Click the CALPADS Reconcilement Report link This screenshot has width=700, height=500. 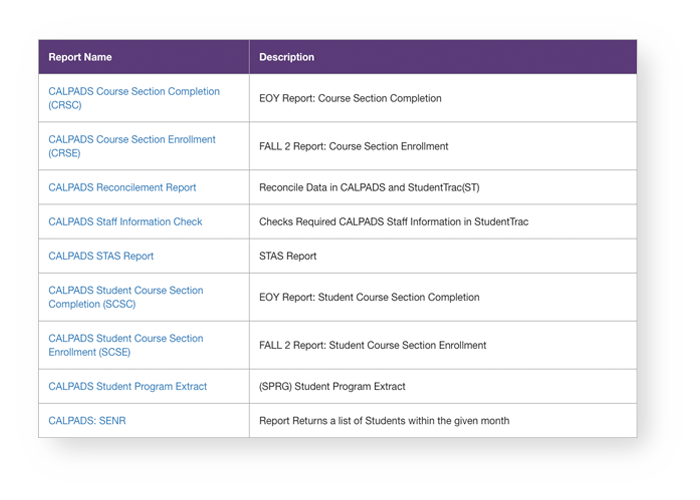click(x=122, y=187)
